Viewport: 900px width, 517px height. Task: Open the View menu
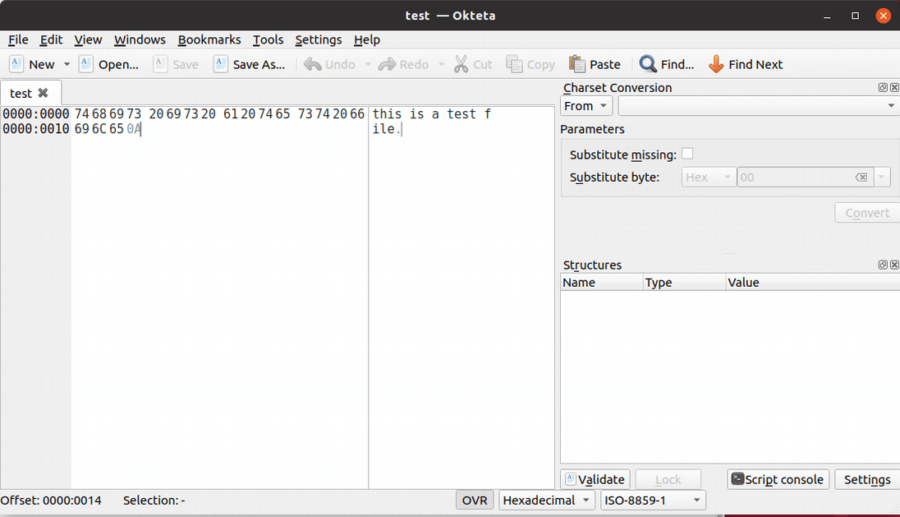tap(88, 40)
